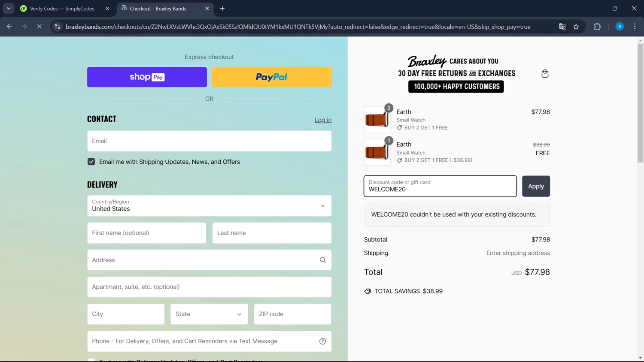This screenshot has height=362, width=644.
Task: Click the Express checkout label
Action: 209,57
